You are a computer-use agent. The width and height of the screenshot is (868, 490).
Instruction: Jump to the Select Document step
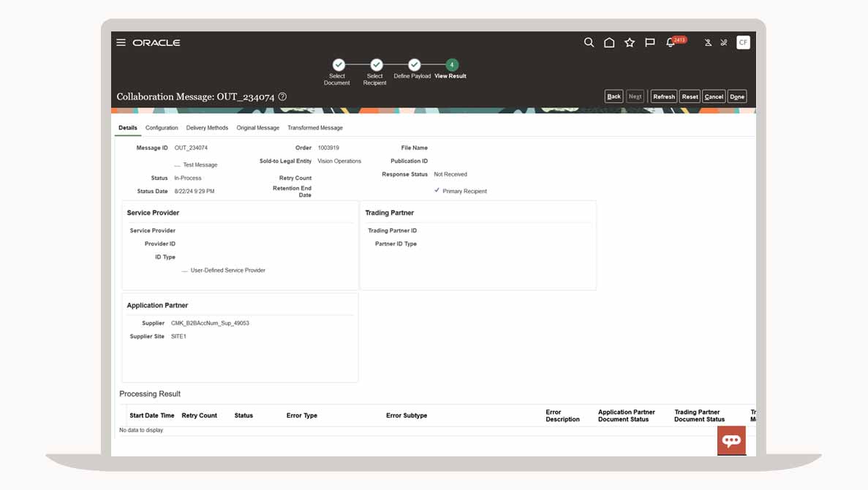(x=339, y=65)
